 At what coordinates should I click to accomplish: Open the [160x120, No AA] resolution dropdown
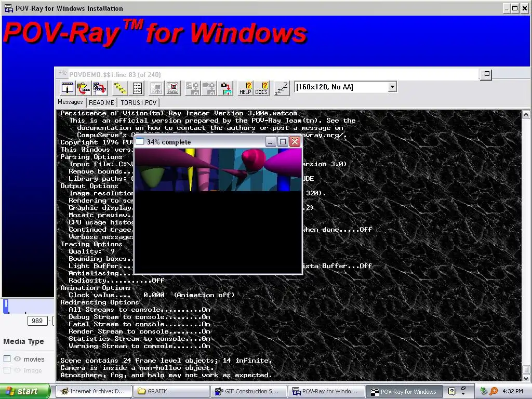(x=392, y=87)
